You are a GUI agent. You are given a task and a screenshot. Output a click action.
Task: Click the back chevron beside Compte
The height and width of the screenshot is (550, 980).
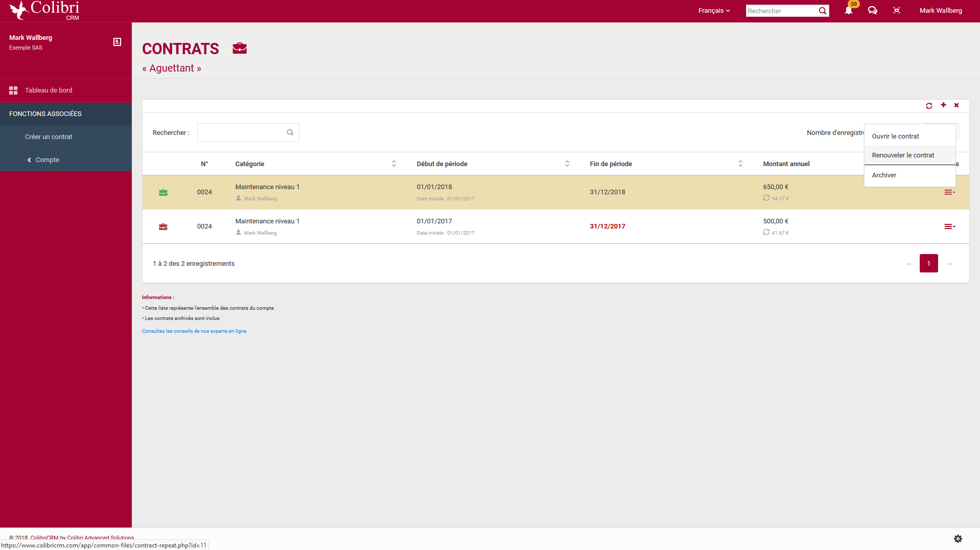(x=29, y=160)
